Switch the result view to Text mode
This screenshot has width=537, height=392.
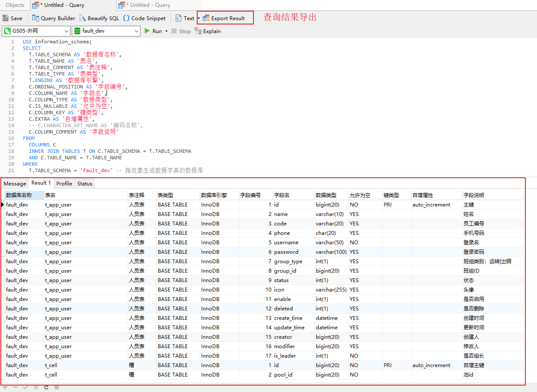coord(185,18)
